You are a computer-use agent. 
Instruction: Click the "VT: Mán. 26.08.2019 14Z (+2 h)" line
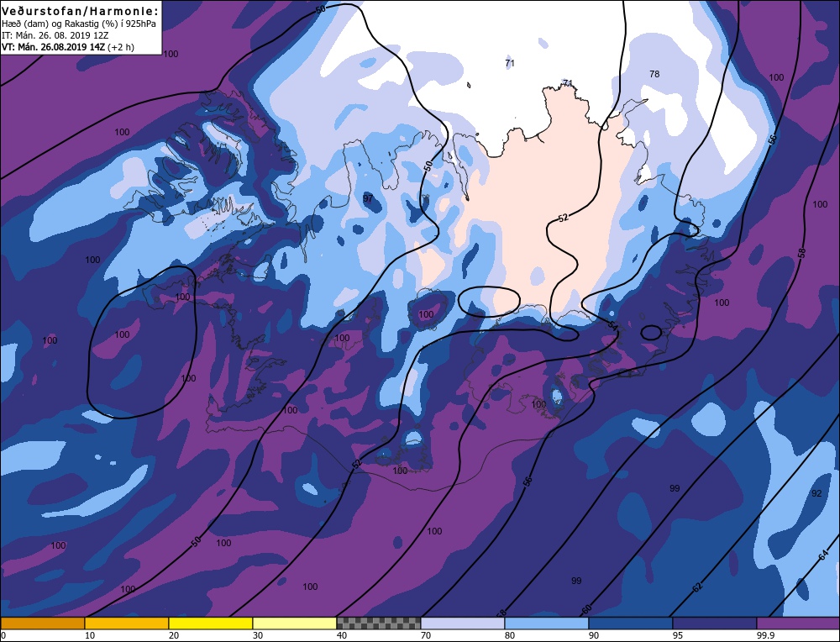(x=68, y=47)
